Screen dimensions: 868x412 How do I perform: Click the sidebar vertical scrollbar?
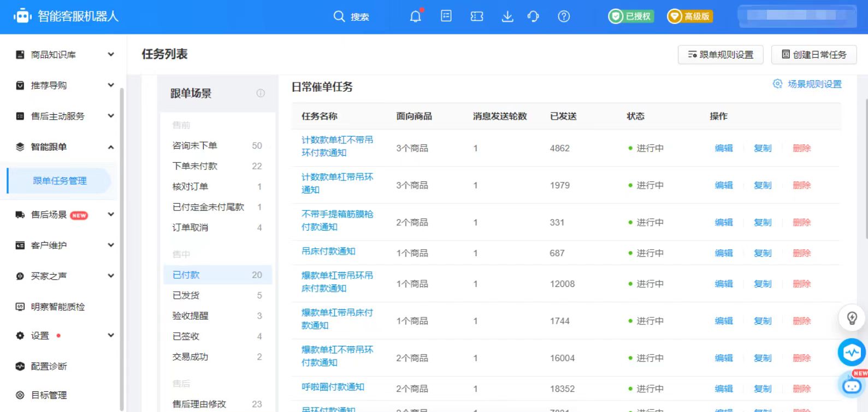122,249
